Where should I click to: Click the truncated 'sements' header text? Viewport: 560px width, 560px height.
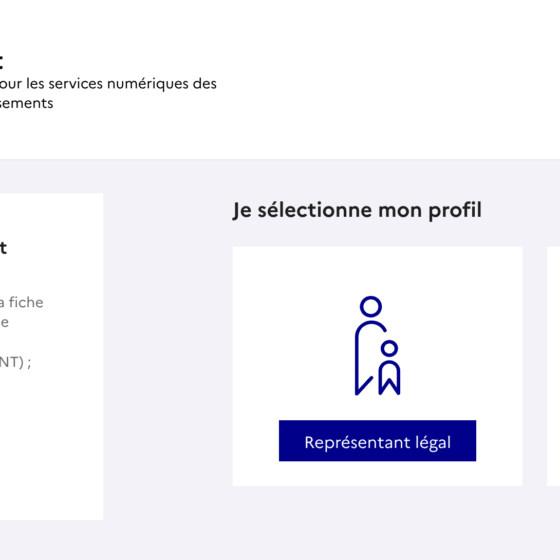click(26, 103)
